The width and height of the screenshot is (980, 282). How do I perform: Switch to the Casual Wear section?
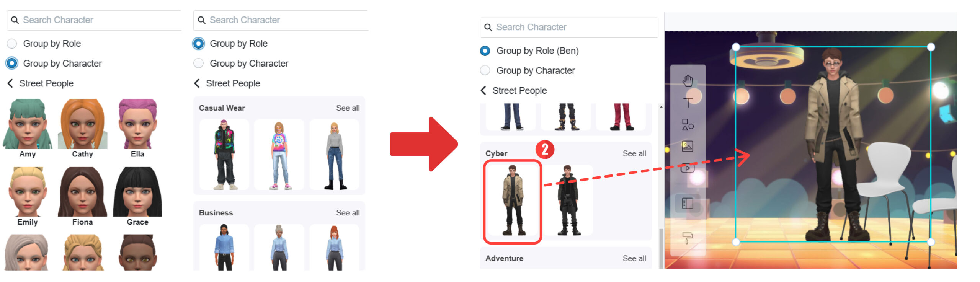pos(222,108)
